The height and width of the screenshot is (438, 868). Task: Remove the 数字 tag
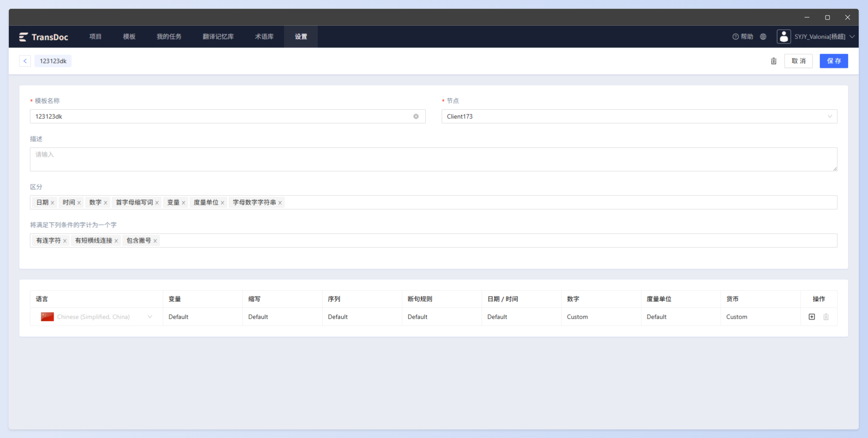105,203
